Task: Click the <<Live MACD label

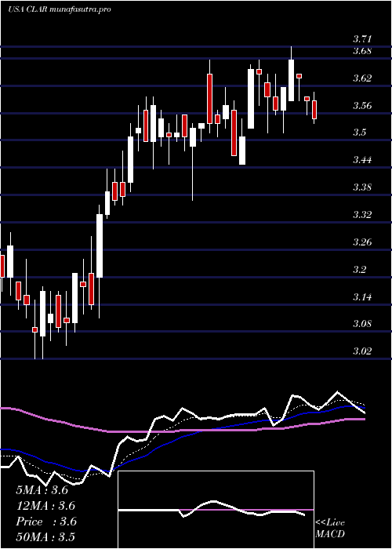Action: tap(330, 529)
